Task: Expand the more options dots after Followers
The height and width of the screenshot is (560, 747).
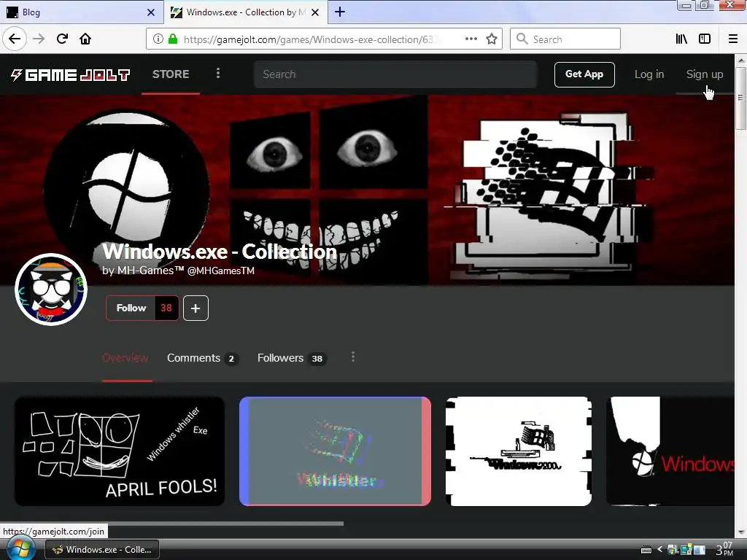Action: click(x=353, y=357)
